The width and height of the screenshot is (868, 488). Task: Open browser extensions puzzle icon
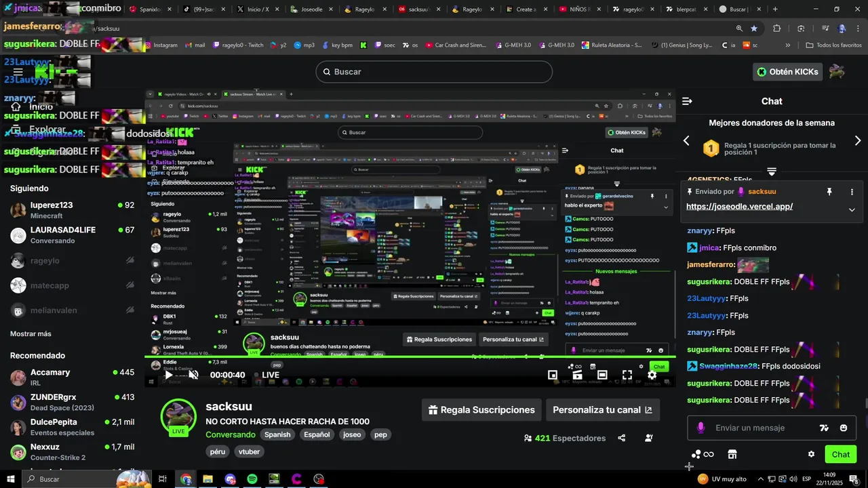tap(777, 28)
